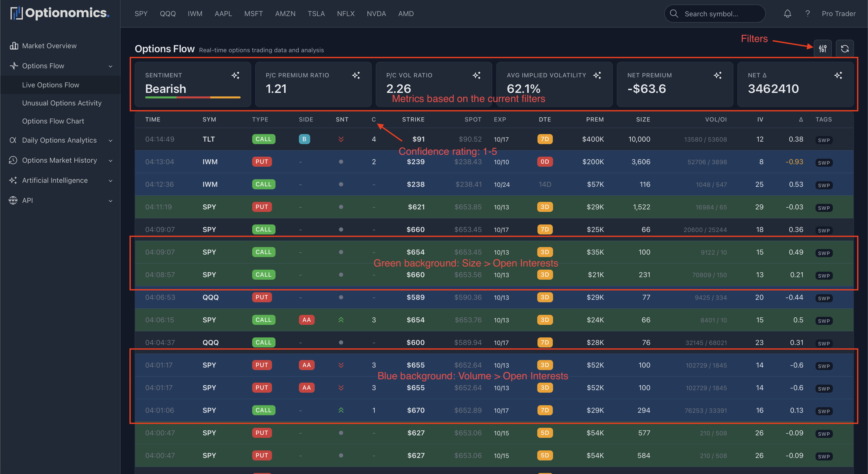Click the AI sparkle icon on the Sentiment card
The width and height of the screenshot is (868, 474).
[x=236, y=76]
